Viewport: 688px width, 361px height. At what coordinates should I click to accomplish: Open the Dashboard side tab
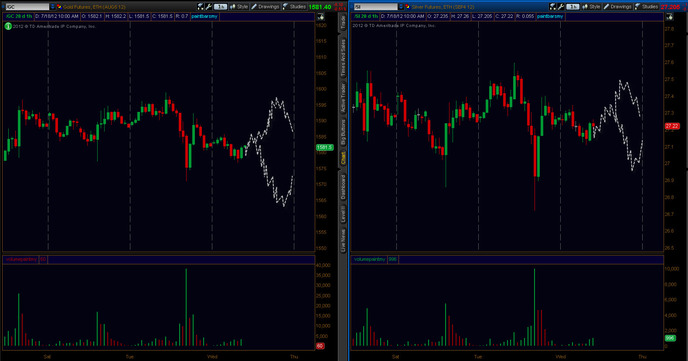click(x=343, y=186)
